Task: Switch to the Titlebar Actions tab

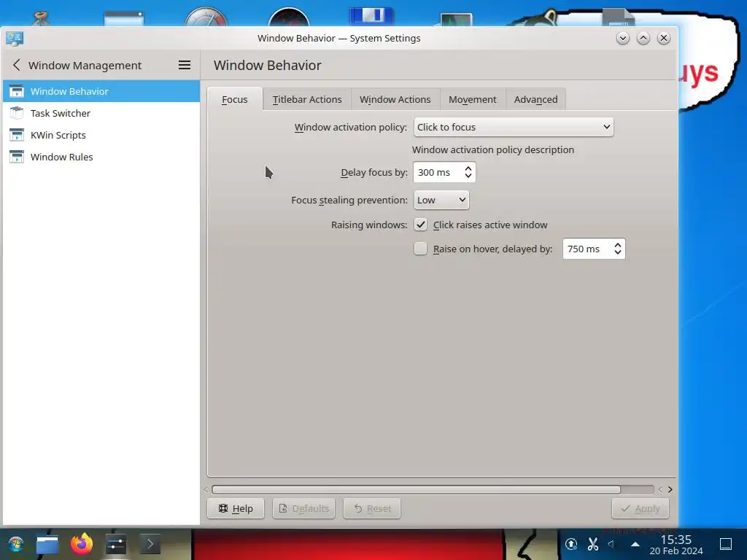Action: 307,99
